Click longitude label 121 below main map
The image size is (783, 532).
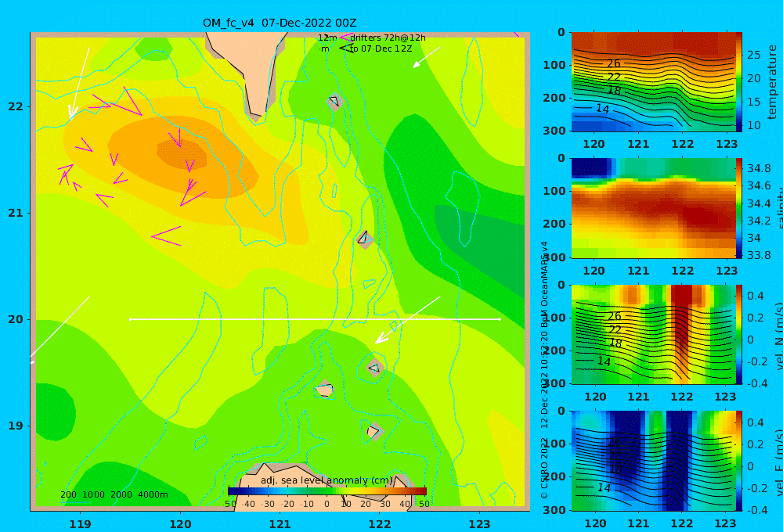click(280, 524)
